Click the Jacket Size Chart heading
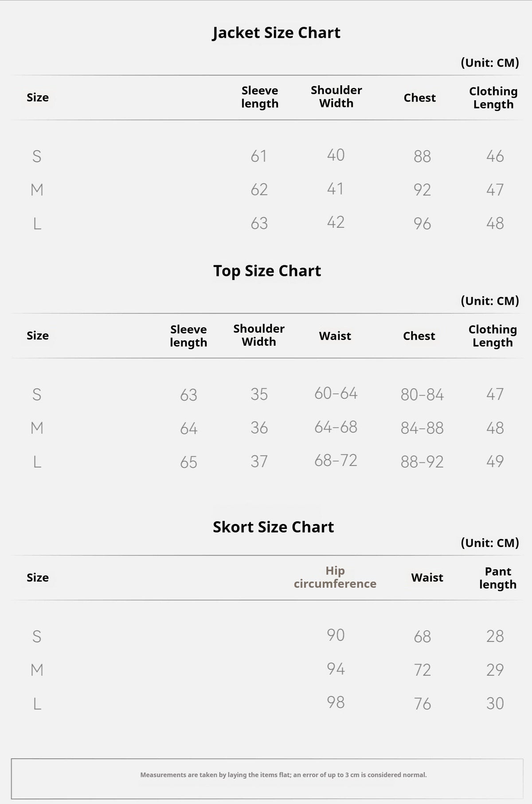Image resolution: width=532 pixels, height=804 pixels. [x=276, y=33]
